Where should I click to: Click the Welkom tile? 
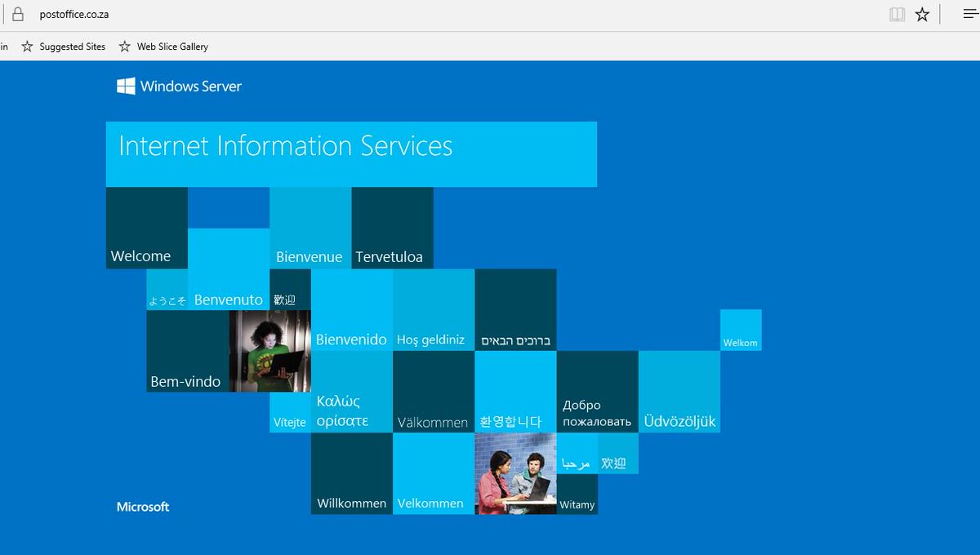(x=741, y=330)
